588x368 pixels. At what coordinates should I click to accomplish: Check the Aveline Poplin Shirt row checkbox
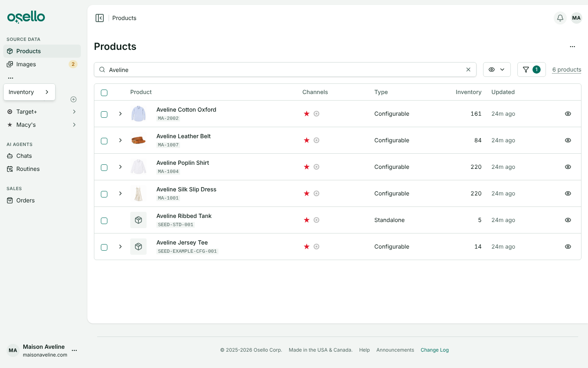tap(104, 168)
